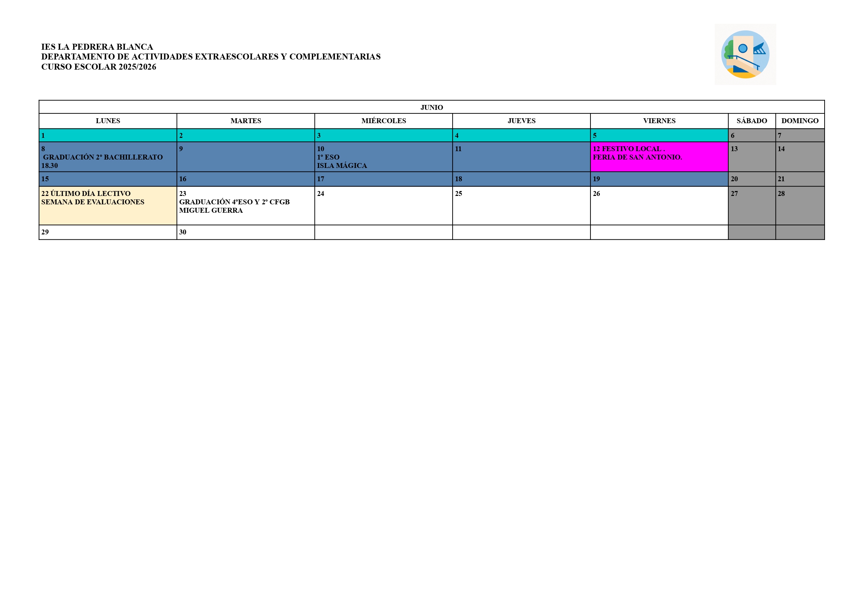Select Graduación 2º Bachillerato cell
The image size is (868, 614).
108,157
